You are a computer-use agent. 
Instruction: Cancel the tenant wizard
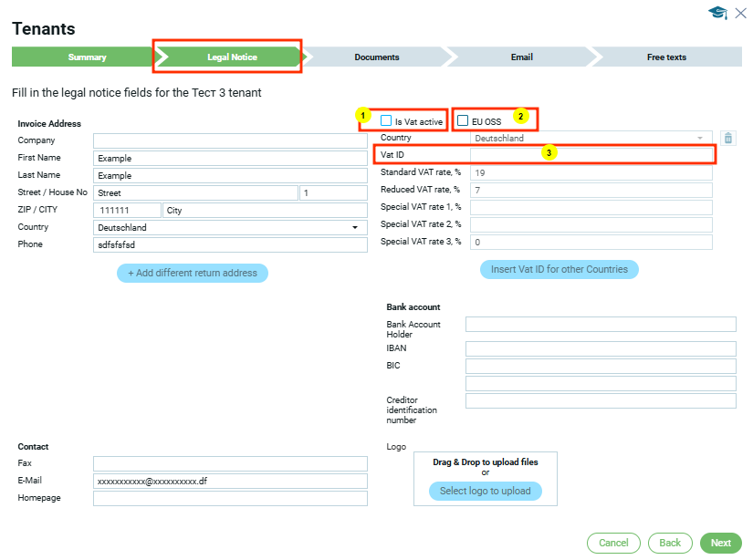[613, 543]
